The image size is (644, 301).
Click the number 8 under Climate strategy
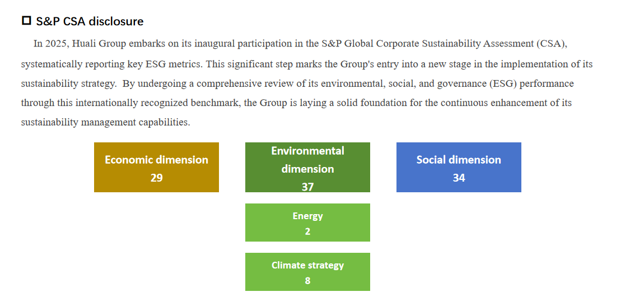(x=307, y=280)
